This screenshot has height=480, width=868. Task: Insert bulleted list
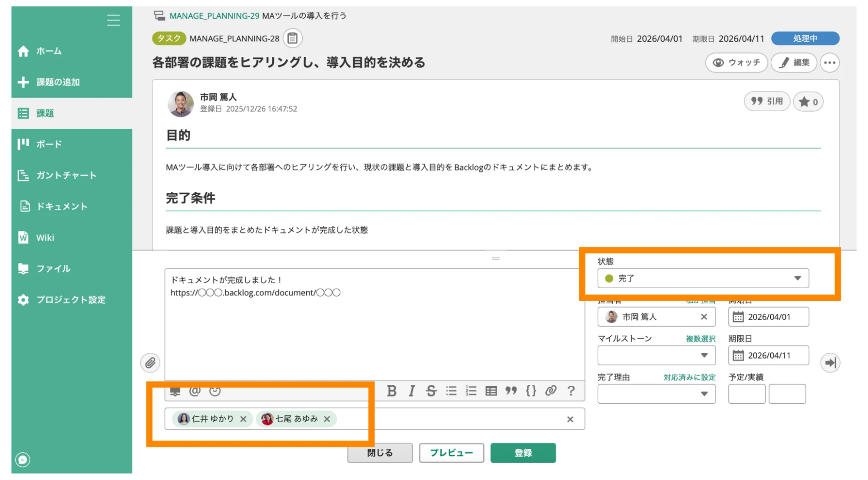451,391
